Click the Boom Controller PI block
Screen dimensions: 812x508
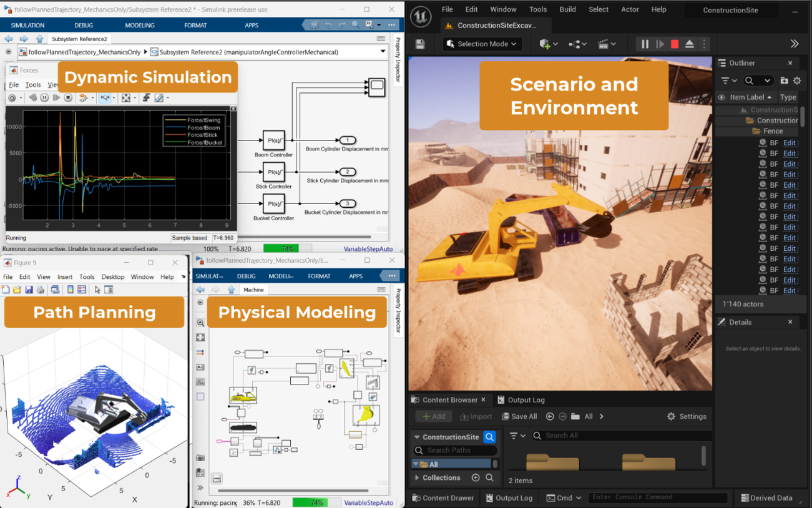[273, 140]
